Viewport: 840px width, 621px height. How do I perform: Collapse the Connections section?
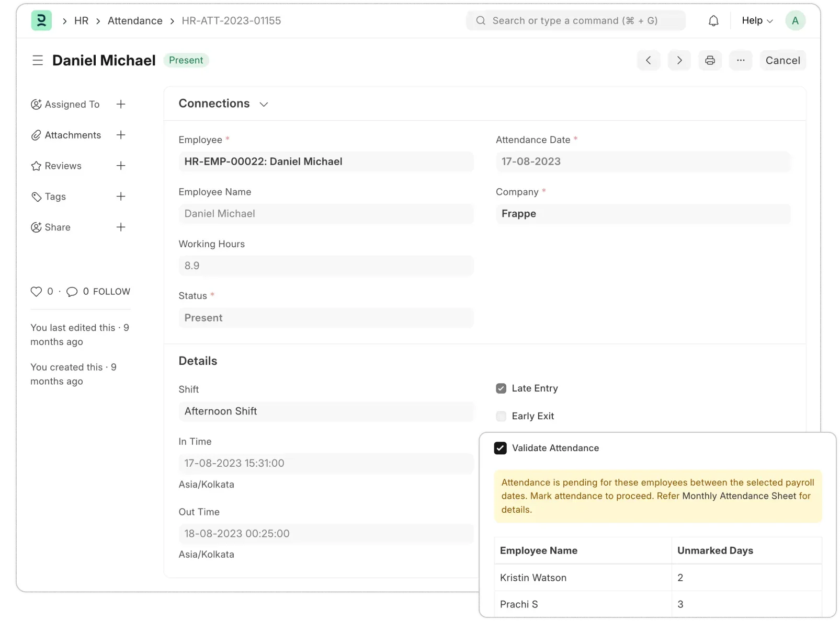pyautogui.click(x=264, y=104)
